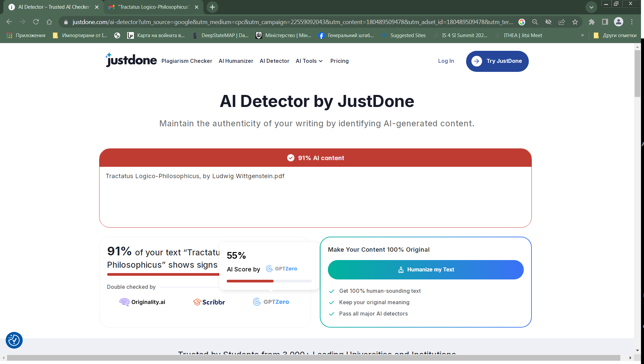Toggle the browser side panel icon

point(605,22)
